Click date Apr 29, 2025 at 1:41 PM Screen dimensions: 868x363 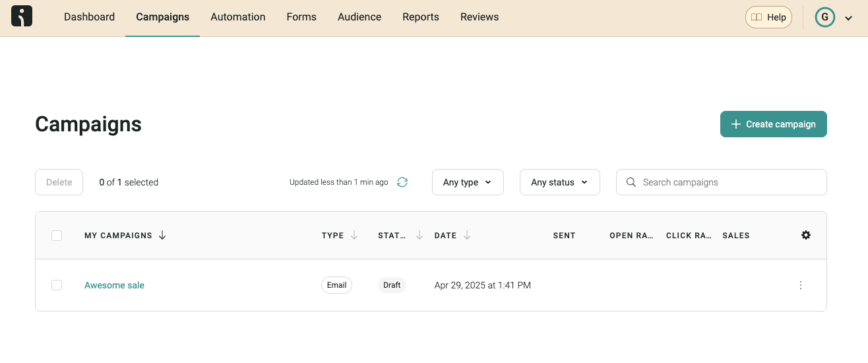tap(483, 285)
